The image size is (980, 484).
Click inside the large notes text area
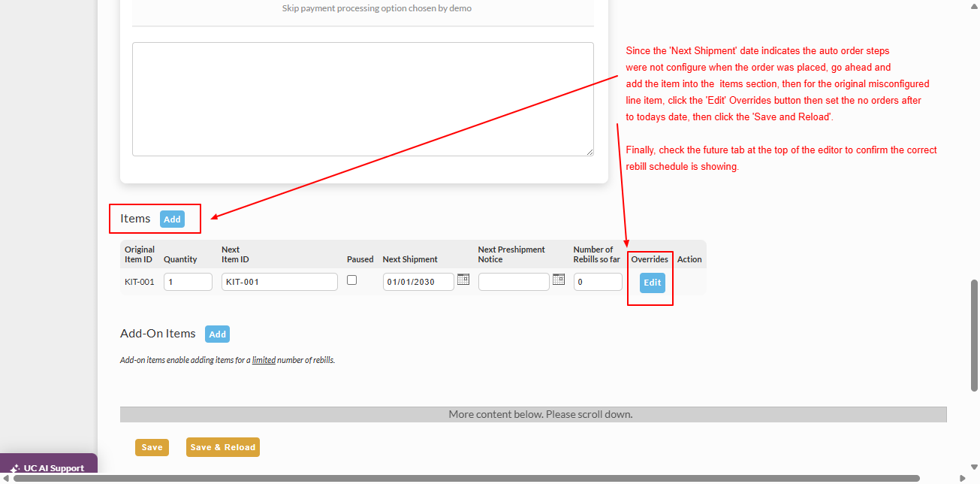(x=363, y=99)
